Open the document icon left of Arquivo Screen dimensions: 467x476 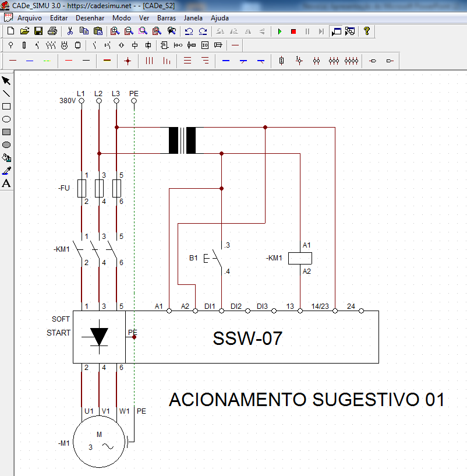pos(8,17)
